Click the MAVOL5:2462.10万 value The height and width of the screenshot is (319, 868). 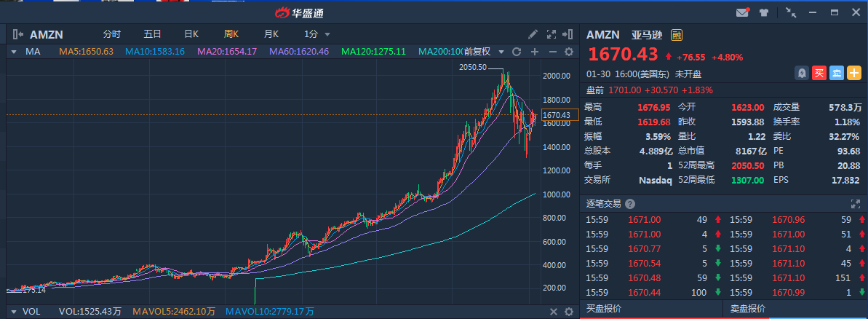174,312
